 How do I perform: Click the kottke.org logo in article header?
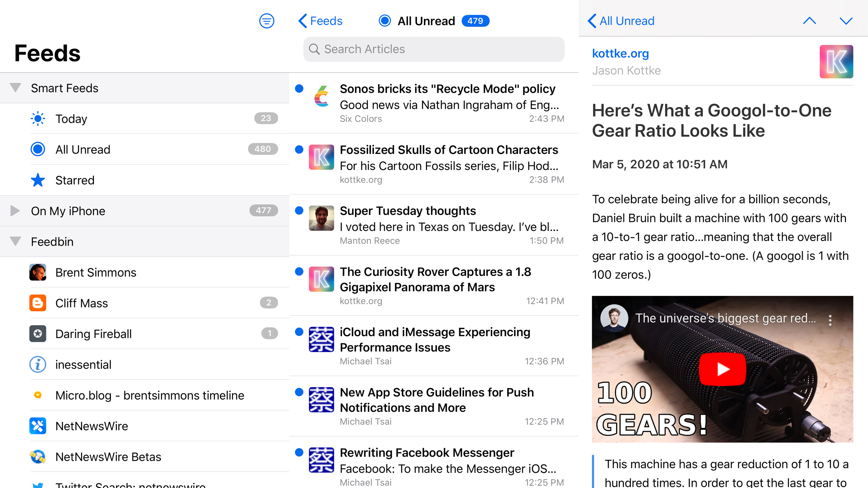[836, 62]
